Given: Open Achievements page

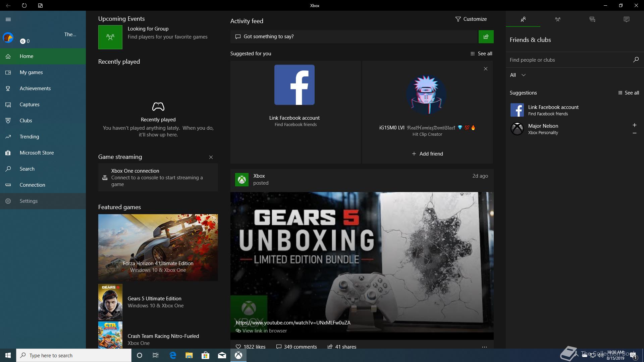Looking at the screenshot, I should coord(43,88).
